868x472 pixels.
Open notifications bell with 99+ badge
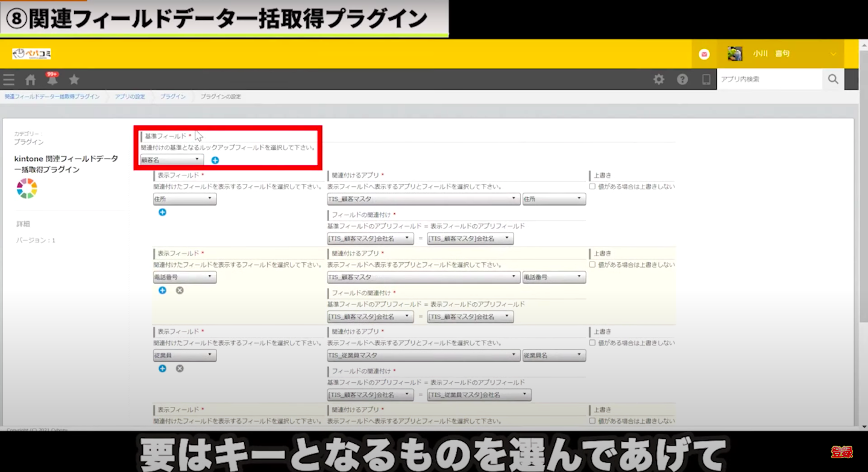[52, 80]
